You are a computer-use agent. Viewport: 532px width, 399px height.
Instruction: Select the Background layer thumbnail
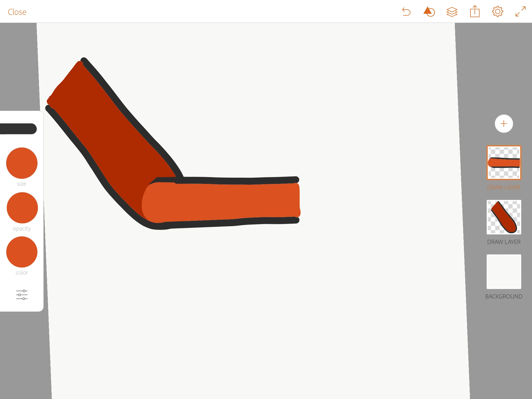(504, 272)
